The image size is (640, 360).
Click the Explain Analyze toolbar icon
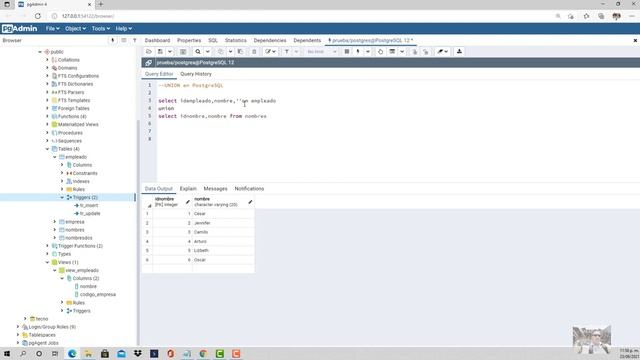[x=392, y=52]
